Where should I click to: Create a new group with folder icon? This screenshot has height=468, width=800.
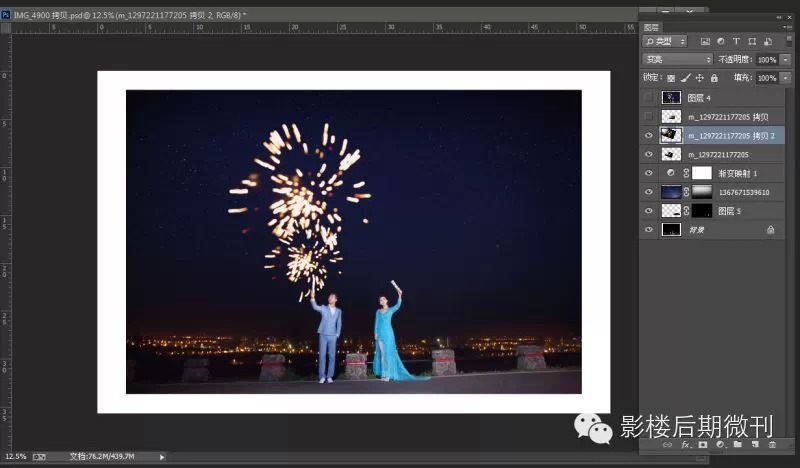[738, 444]
